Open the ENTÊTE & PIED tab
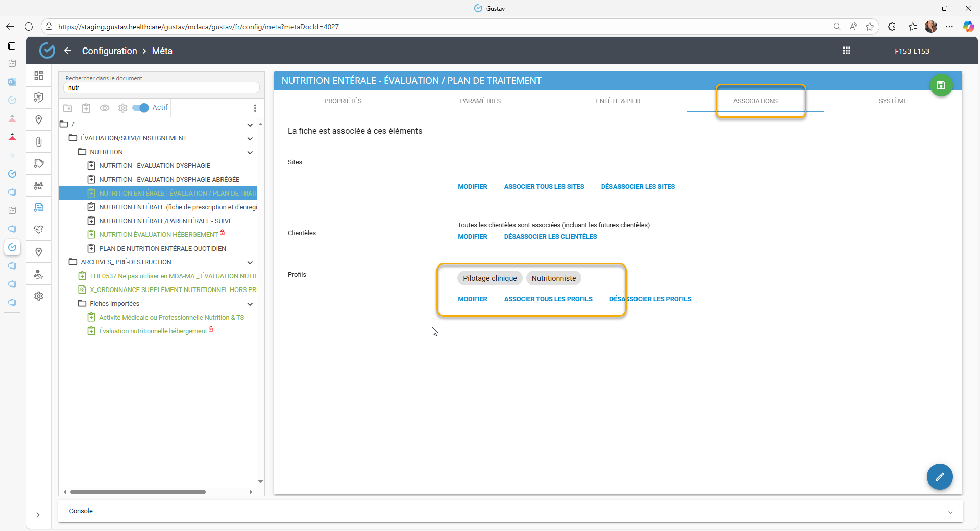Image resolution: width=980 pixels, height=531 pixels. (x=618, y=101)
